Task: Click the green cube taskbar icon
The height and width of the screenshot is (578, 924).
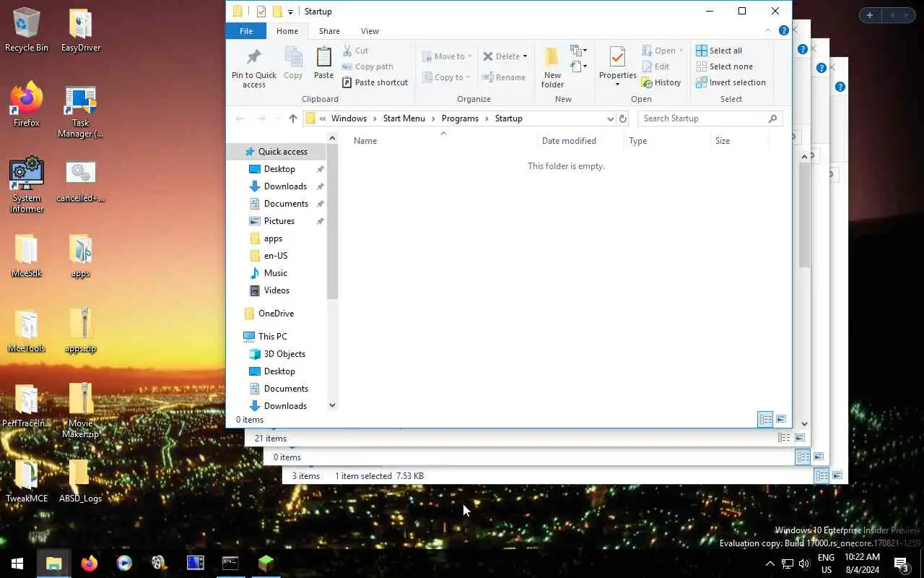Action: pos(266,563)
